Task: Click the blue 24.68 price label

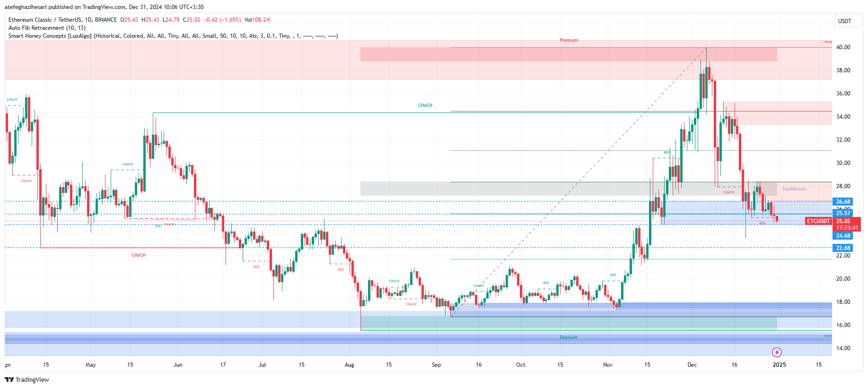Action: pyautogui.click(x=843, y=236)
